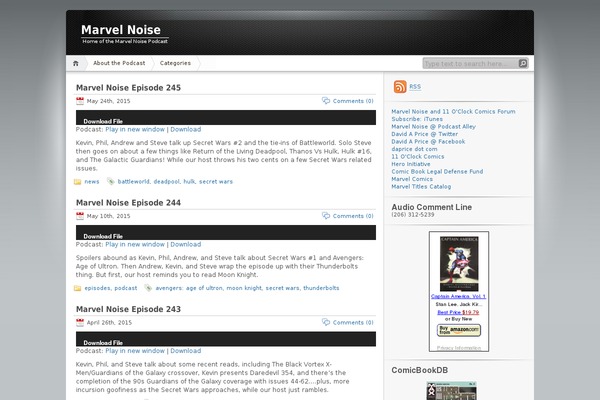Open Marvel Noise Episode 245 post title

(128, 88)
